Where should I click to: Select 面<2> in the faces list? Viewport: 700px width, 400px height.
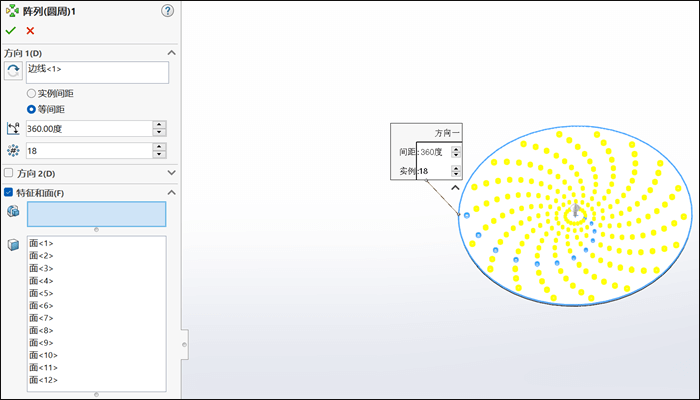pyautogui.click(x=41, y=256)
